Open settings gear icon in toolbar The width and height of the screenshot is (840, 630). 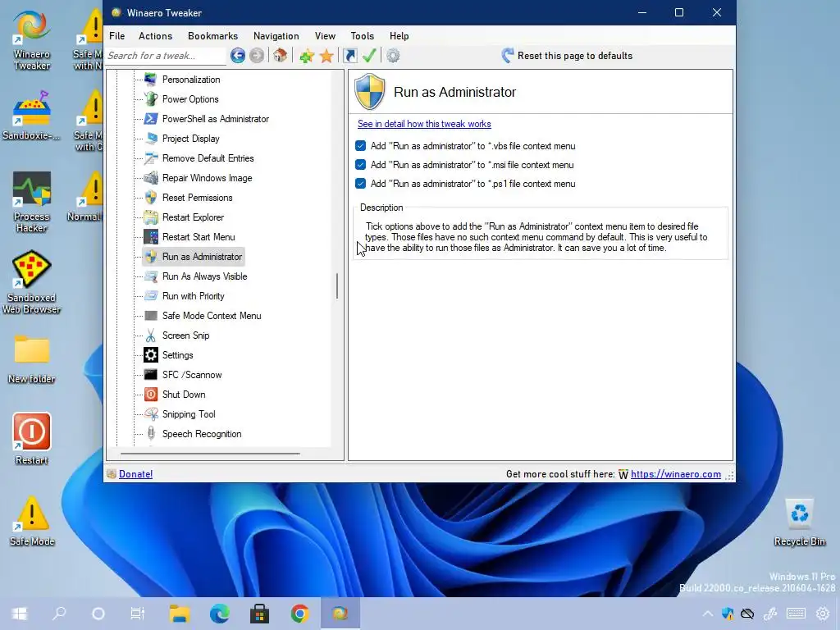click(393, 56)
